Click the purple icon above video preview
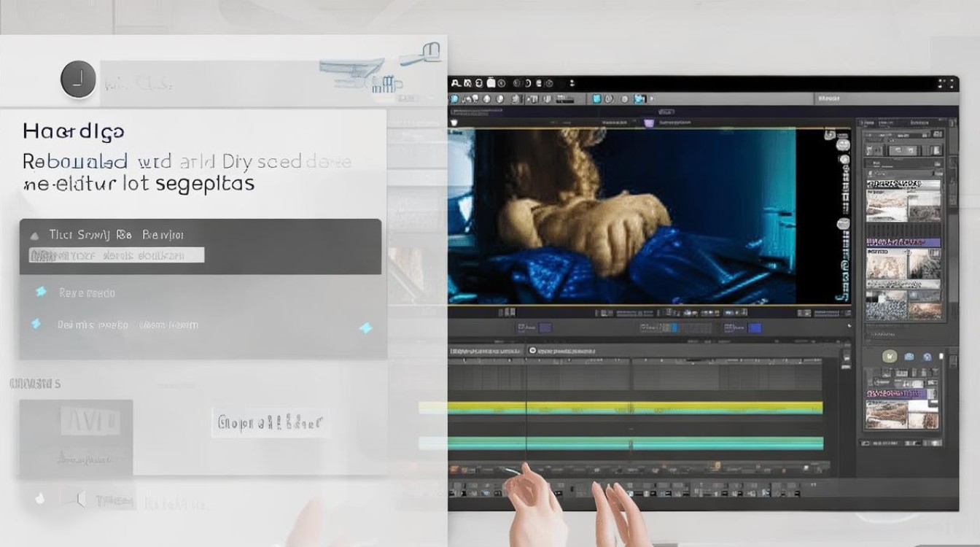This screenshot has width=980, height=547. click(x=648, y=123)
